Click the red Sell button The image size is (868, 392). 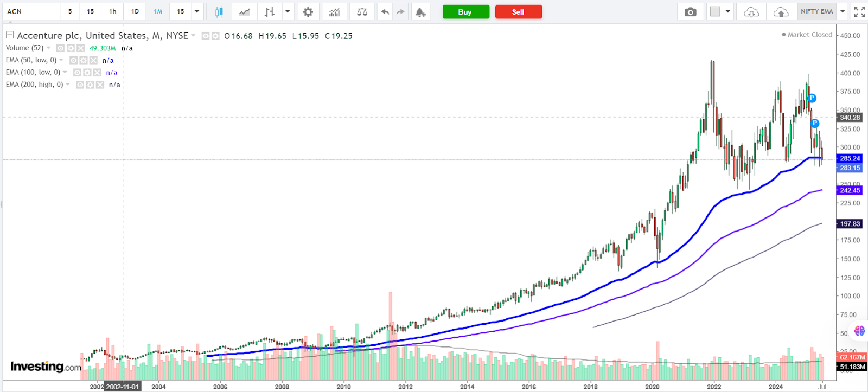[518, 12]
